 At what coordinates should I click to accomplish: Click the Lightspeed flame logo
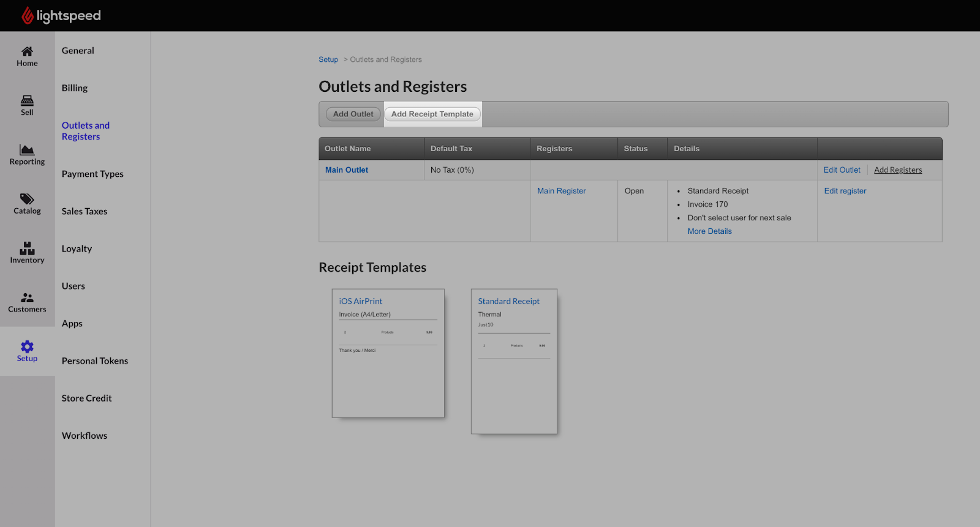click(x=28, y=16)
